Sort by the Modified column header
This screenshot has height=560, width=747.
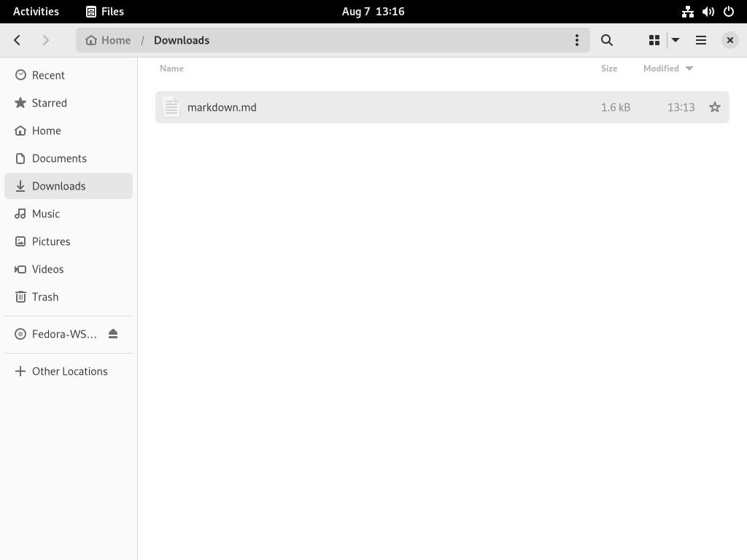tap(668, 68)
